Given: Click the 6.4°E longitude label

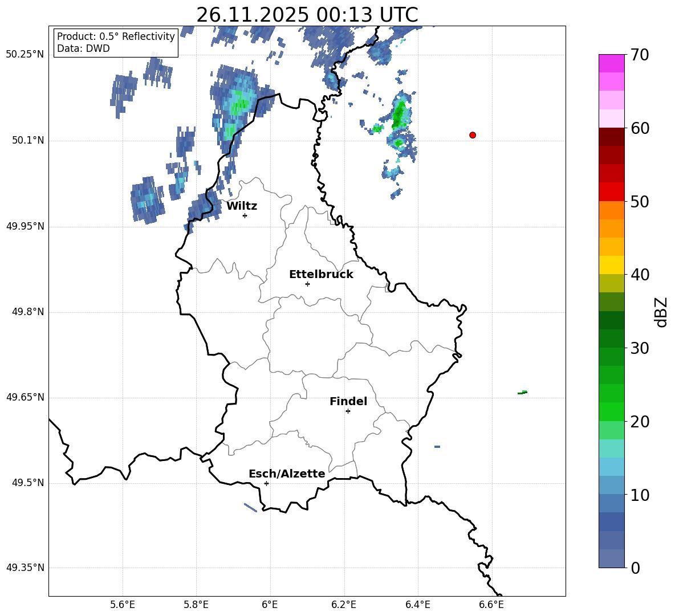Looking at the screenshot, I should (417, 605).
